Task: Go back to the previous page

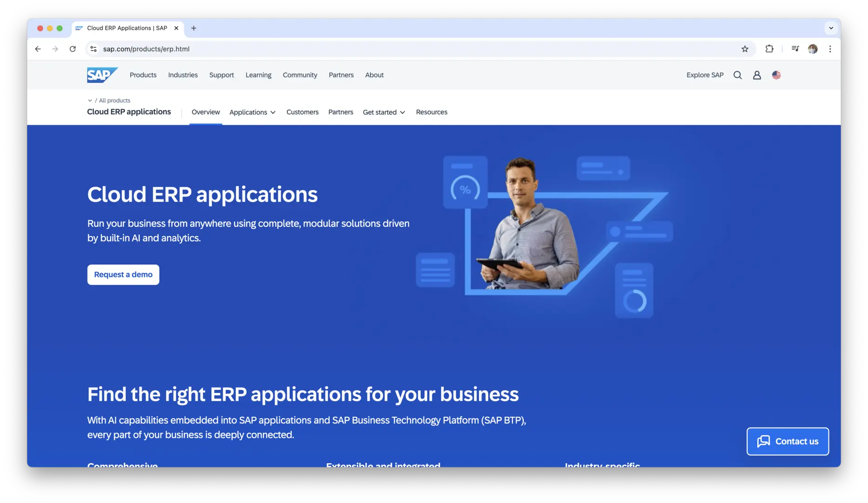Action: [38, 49]
